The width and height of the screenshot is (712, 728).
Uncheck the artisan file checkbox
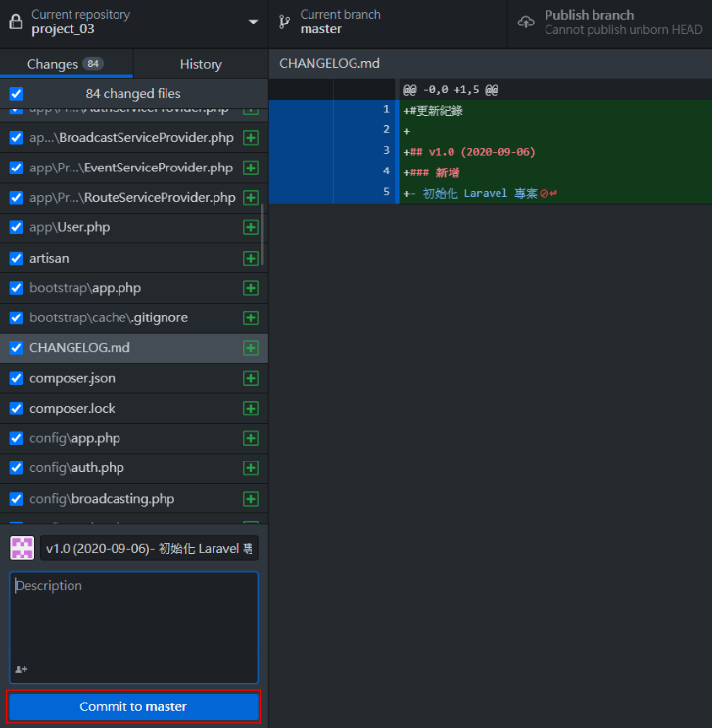pyautogui.click(x=17, y=258)
